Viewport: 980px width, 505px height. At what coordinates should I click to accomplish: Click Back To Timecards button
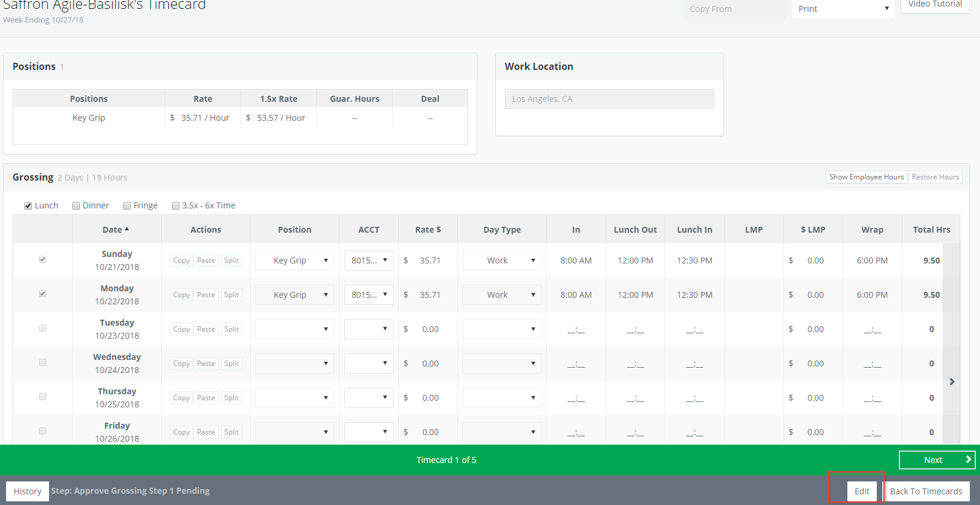926,491
